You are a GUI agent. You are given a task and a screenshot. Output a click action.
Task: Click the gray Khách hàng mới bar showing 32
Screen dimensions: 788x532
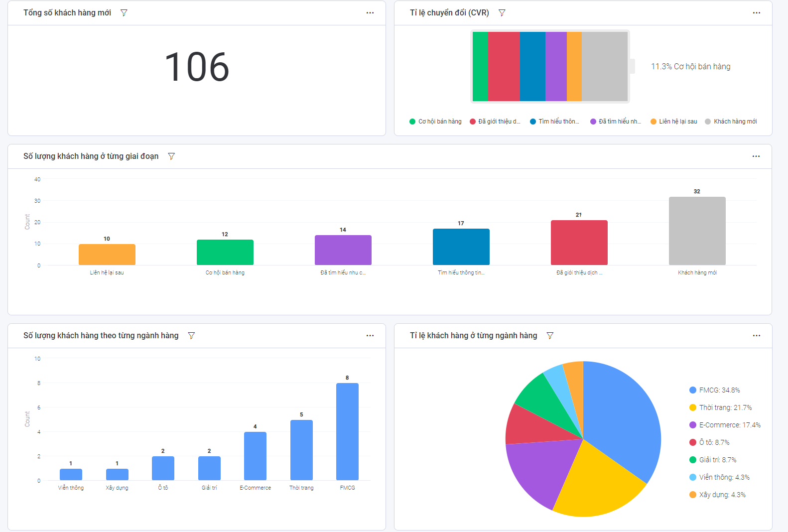tap(697, 231)
